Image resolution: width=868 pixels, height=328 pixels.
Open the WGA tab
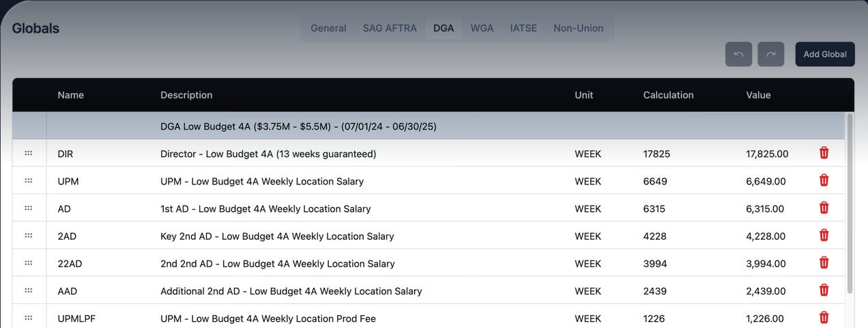coord(482,28)
